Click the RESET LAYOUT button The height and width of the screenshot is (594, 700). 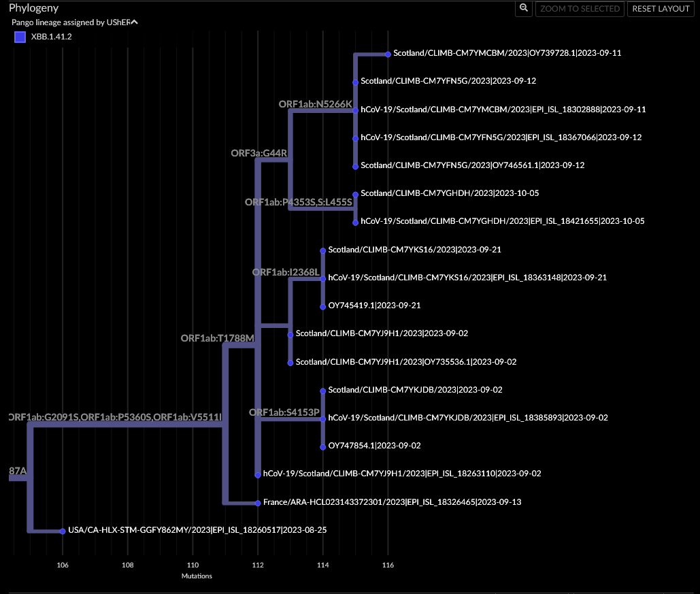(661, 9)
